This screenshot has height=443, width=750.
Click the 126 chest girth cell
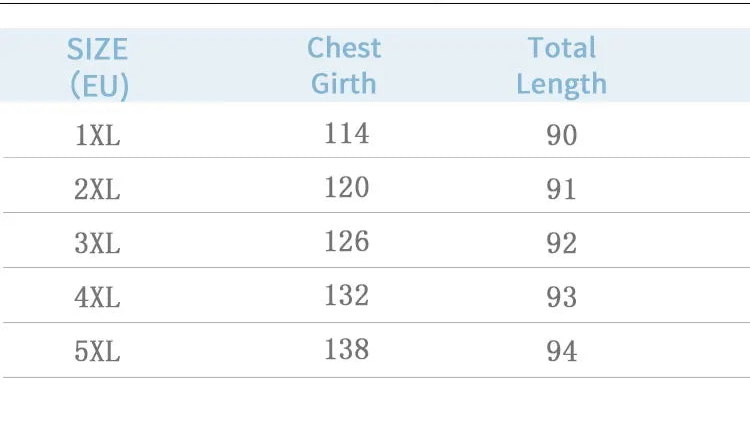[x=347, y=241]
